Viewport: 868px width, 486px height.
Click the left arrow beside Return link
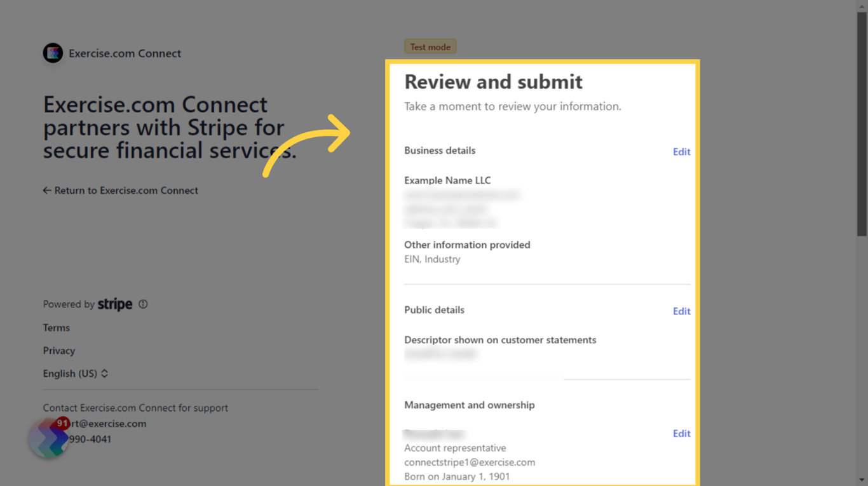click(47, 190)
